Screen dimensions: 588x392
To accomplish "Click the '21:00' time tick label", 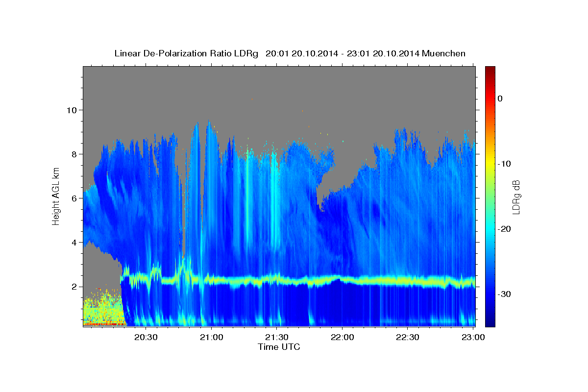I will [211, 337].
